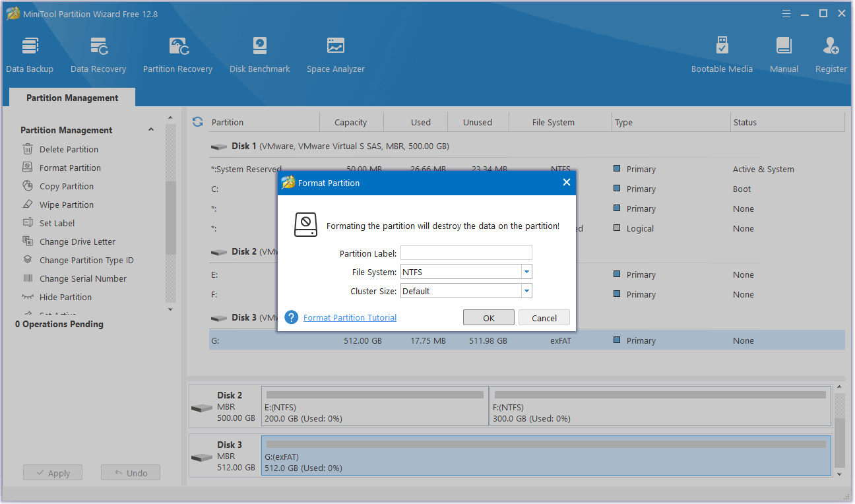This screenshot has width=855, height=504.
Task: Select the *:System Reserved partition row
Action: [526, 169]
